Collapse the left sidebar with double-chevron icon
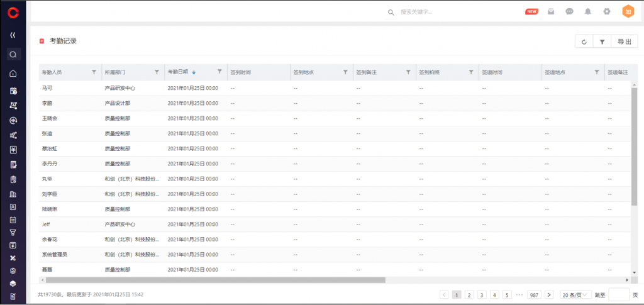Viewport: 644px width, 305px height. click(13, 35)
